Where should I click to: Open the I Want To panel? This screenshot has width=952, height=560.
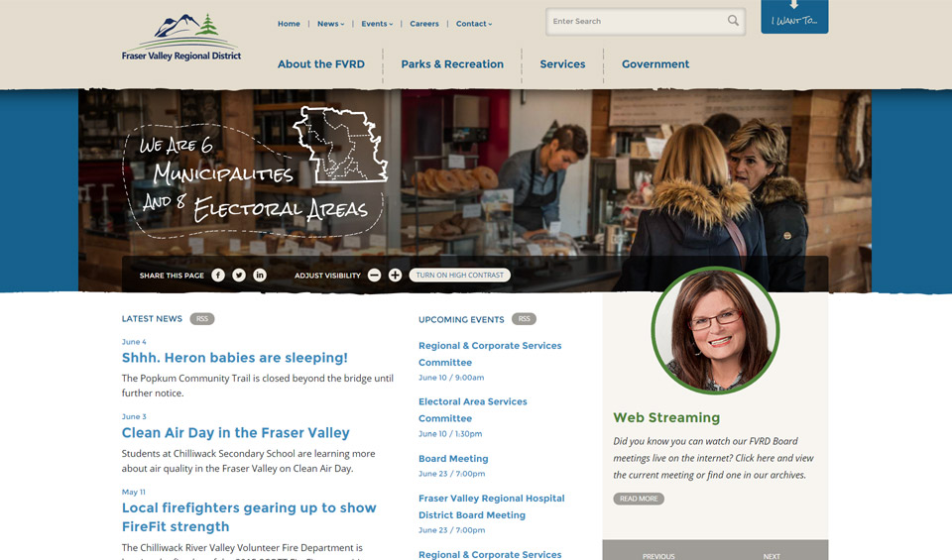(794, 17)
